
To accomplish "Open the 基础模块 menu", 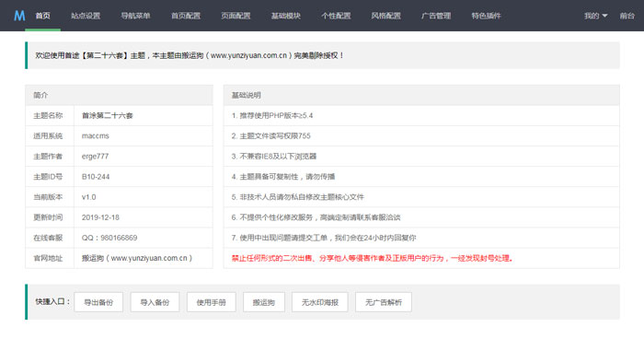I will tap(286, 16).
